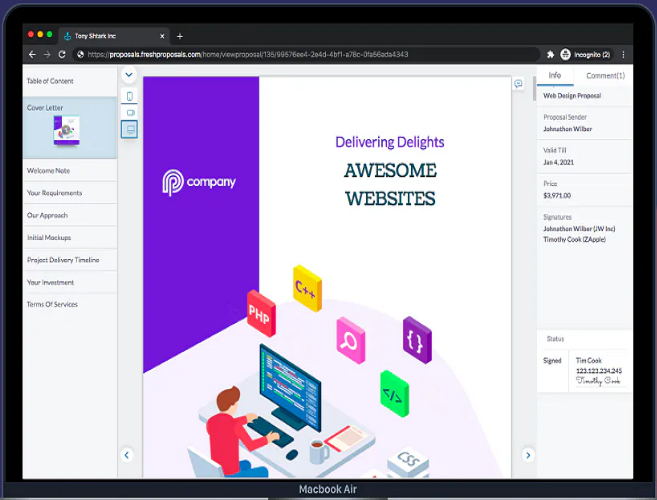Open the Terms Of Services section

[52, 304]
